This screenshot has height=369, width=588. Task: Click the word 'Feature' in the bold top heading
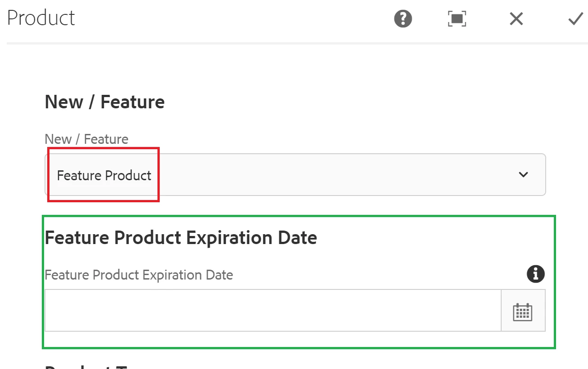(132, 102)
